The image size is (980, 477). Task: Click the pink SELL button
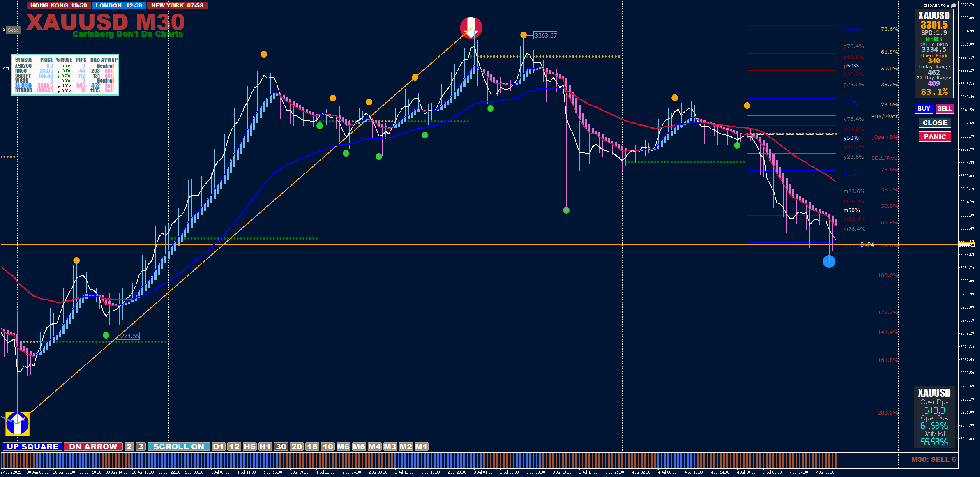[945, 108]
